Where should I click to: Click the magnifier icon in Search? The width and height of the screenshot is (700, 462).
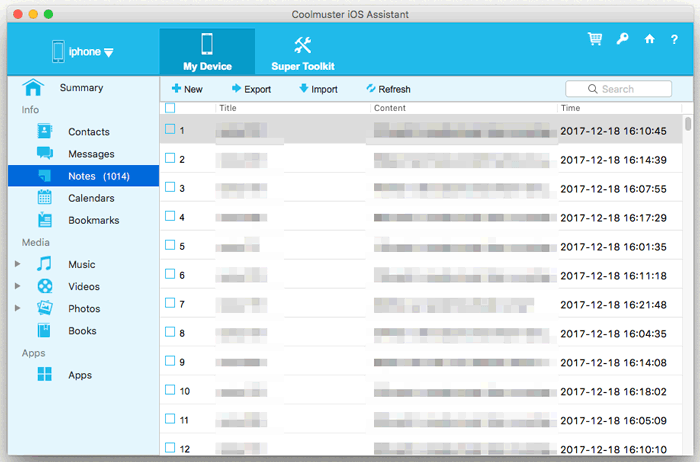pyautogui.click(x=592, y=89)
